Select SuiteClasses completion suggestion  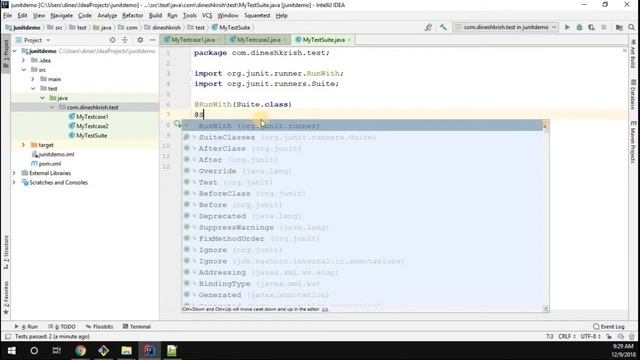[362, 138]
